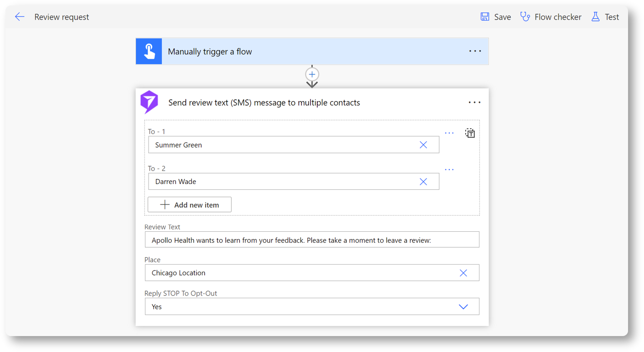
Task: Clear the Chicago Location place value
Action: 463,273
